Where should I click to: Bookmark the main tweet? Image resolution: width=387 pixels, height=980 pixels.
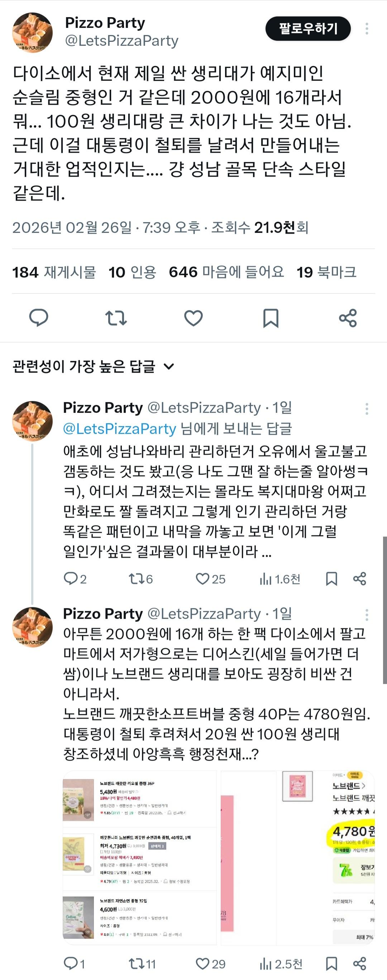(x=271, y=318)
